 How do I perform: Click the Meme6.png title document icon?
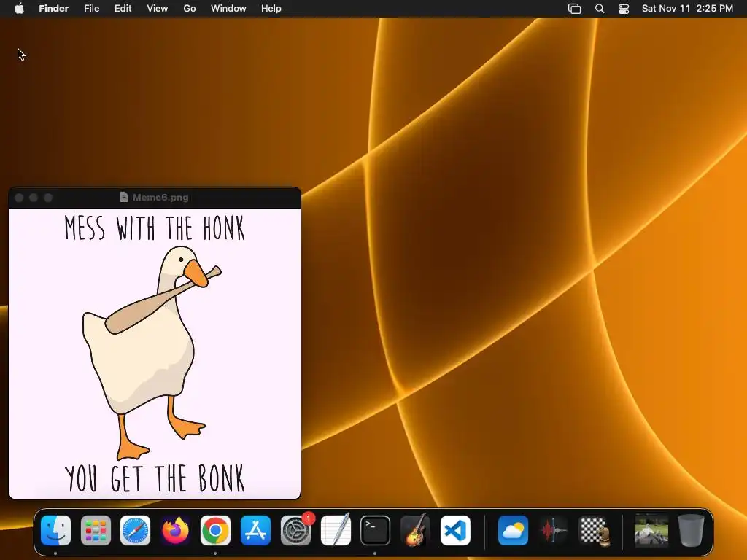pyautogui.click(x=124, y=197)
